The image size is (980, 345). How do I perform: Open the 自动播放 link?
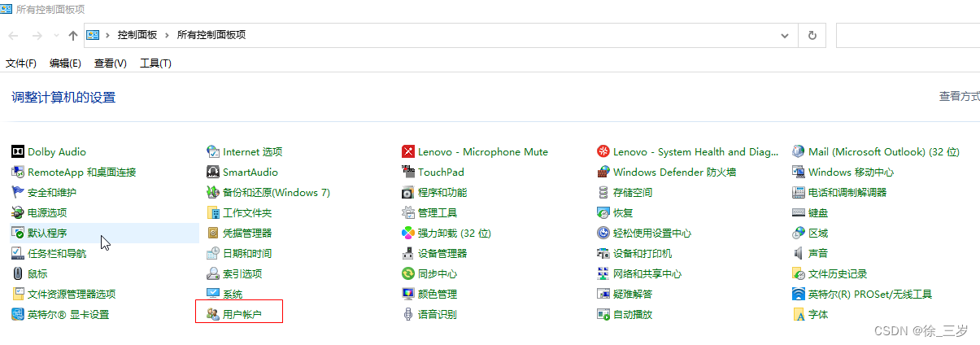click(x=633, y=314)
